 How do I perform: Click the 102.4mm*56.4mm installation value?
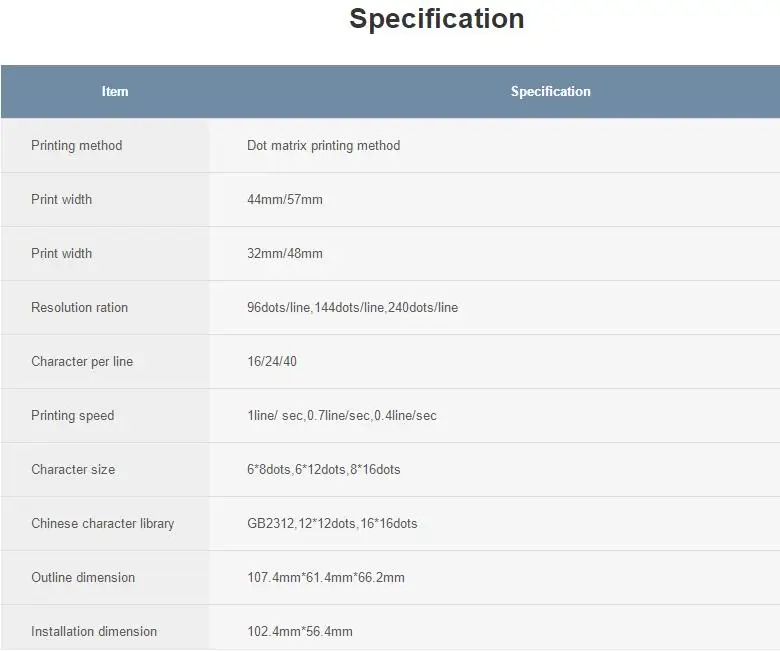pos(300,632)
